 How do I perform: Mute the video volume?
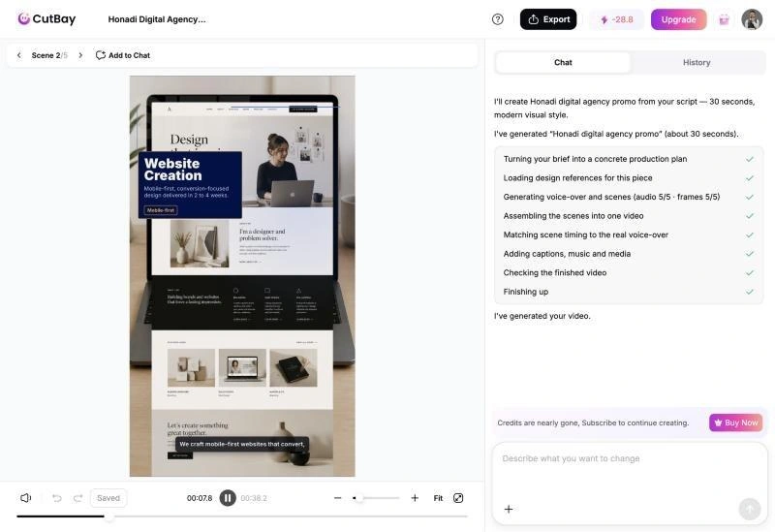pos(26,498)
